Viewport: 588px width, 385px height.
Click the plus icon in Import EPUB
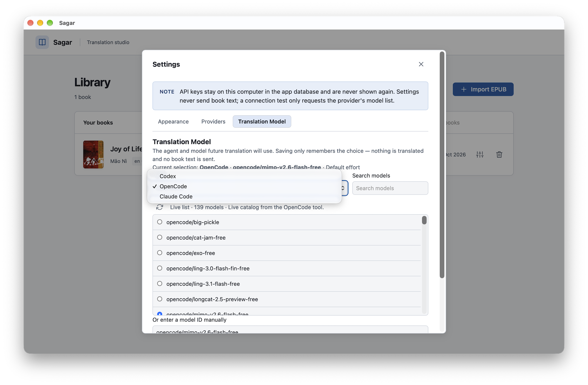click(464, 89)
